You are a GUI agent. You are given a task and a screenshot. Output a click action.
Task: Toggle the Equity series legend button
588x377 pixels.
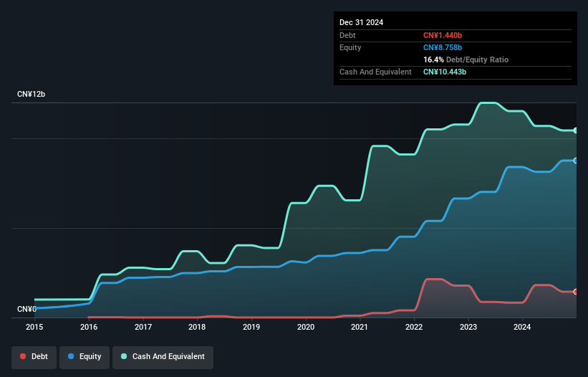(x=85, y=357)
